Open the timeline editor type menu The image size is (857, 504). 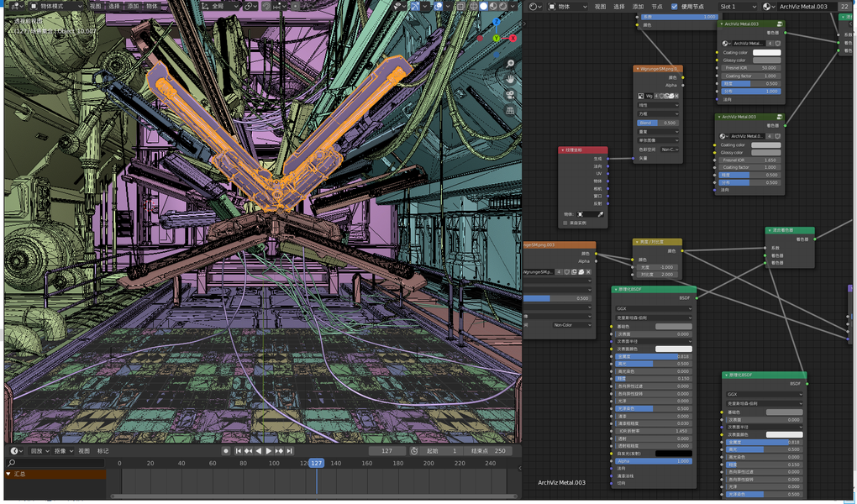[16, 451]
